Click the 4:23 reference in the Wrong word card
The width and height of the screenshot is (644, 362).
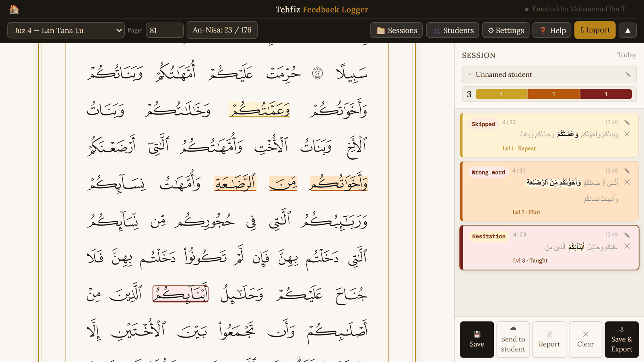(x=519, y=171)
